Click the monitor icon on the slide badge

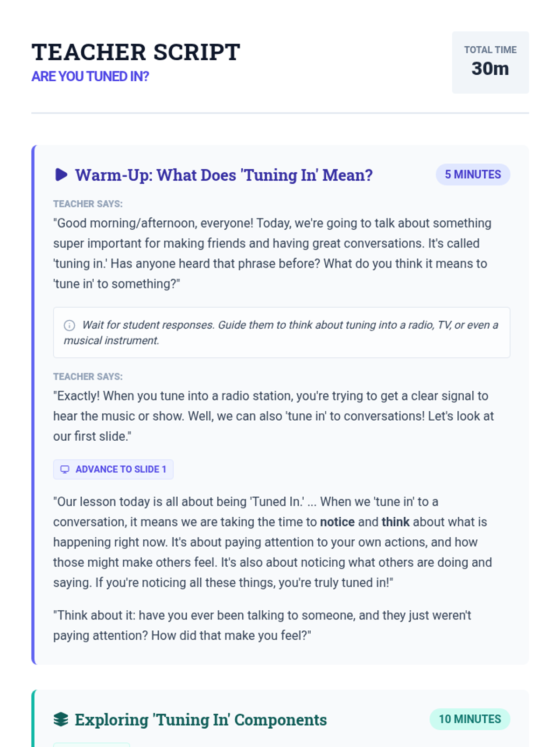tap(65, 469)
